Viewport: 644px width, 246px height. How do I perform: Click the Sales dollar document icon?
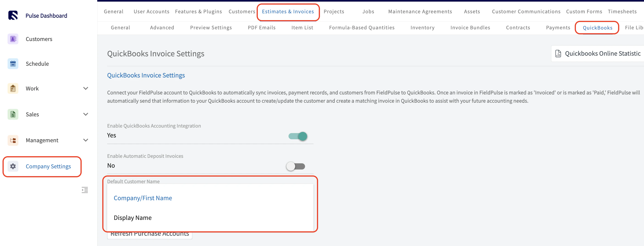click(x=13, y=114)
